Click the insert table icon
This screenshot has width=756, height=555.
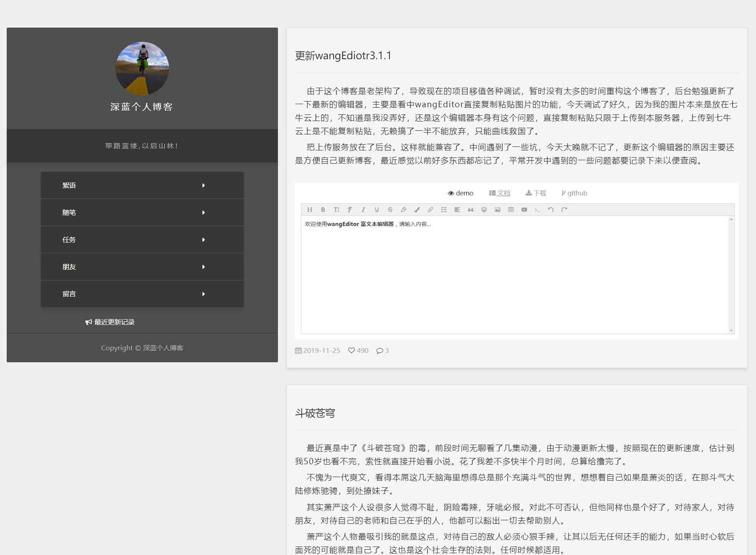tap(511, 210)
